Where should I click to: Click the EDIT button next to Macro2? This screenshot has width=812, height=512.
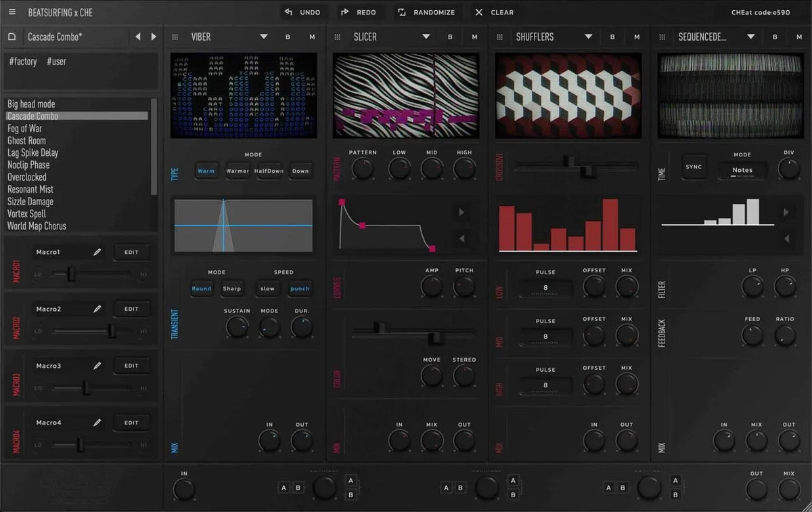132,308
